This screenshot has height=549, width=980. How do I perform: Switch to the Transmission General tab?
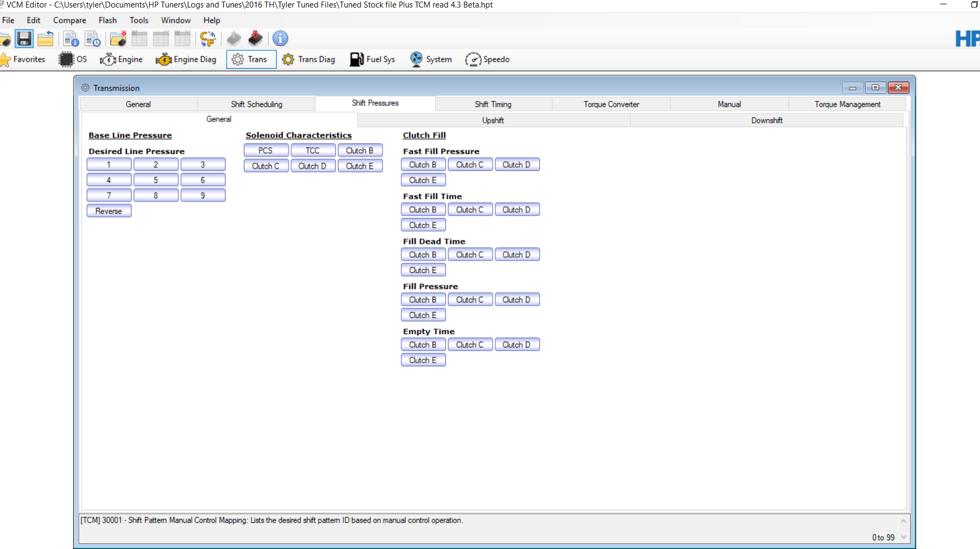coord(138,104)
